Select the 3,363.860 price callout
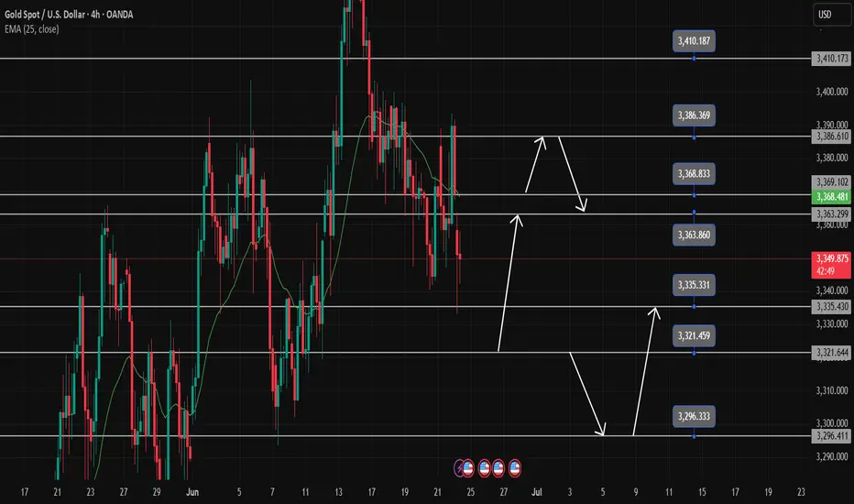Viewport: 854px width, 504px height. click(694, 235)
